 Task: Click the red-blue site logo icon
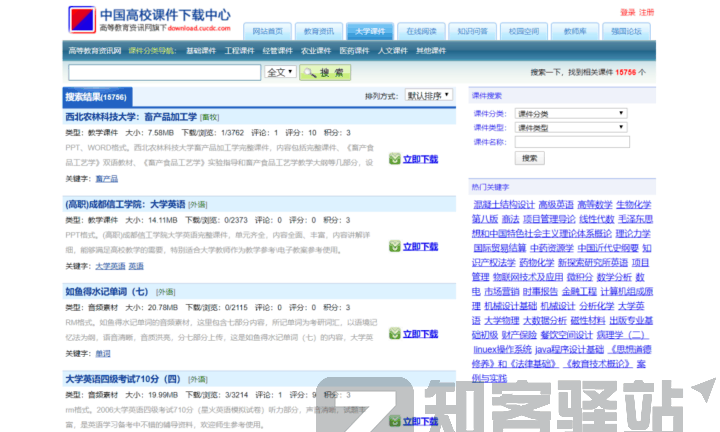coord(82,19)
